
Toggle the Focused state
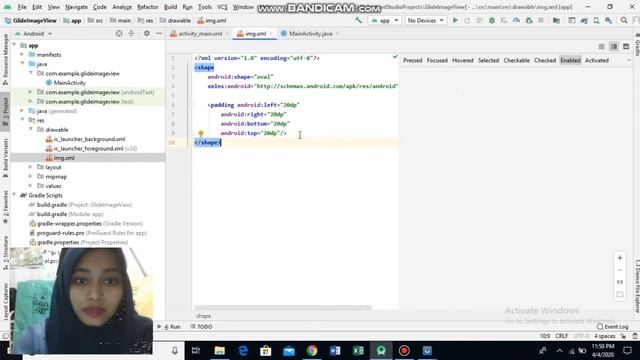[x=437, y=60]
